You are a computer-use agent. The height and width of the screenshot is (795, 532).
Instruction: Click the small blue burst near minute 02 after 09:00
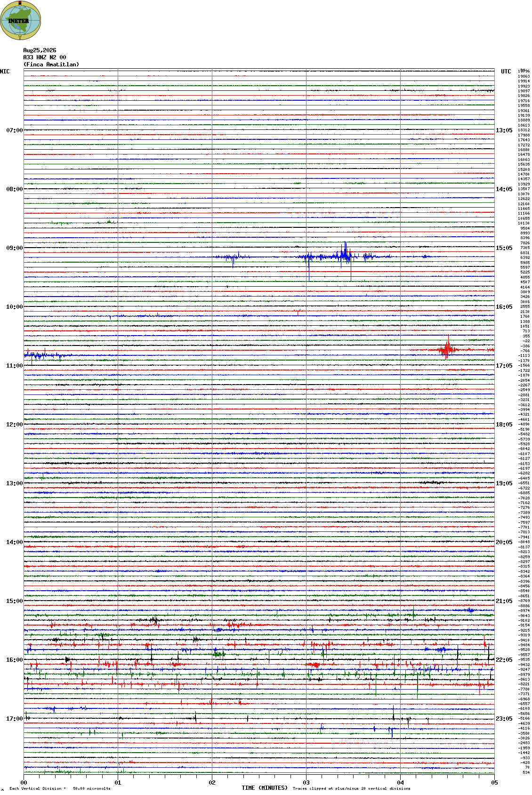232,257
